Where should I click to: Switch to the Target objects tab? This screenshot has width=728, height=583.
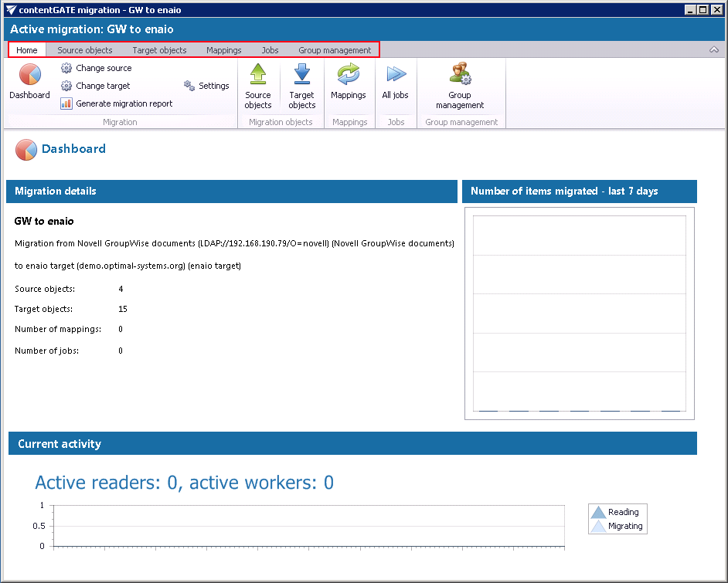159,50
